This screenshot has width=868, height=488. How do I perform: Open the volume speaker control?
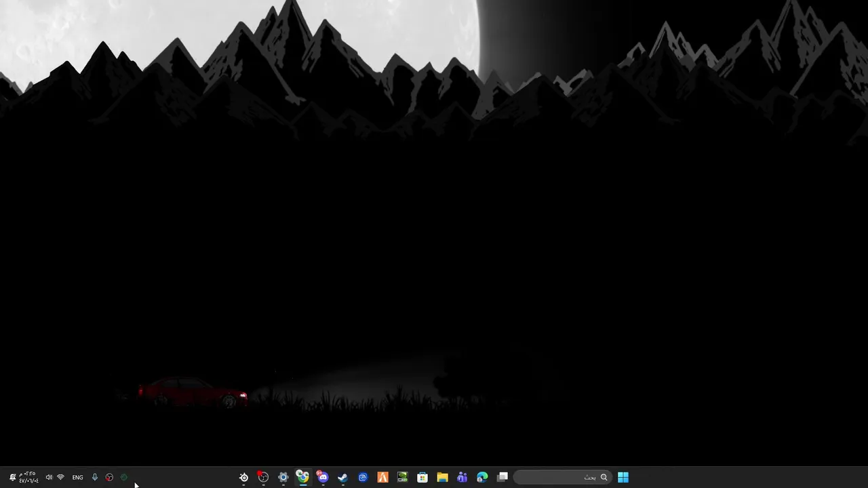pos(49,477)
